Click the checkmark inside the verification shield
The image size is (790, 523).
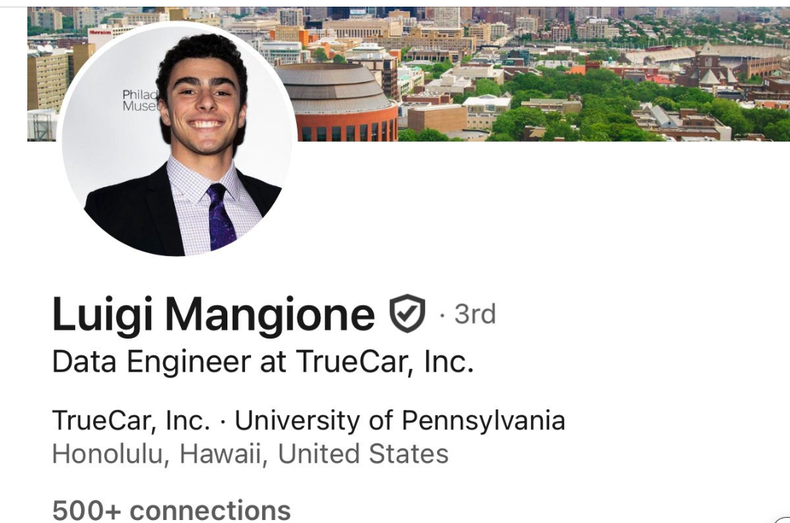[408, 313]
